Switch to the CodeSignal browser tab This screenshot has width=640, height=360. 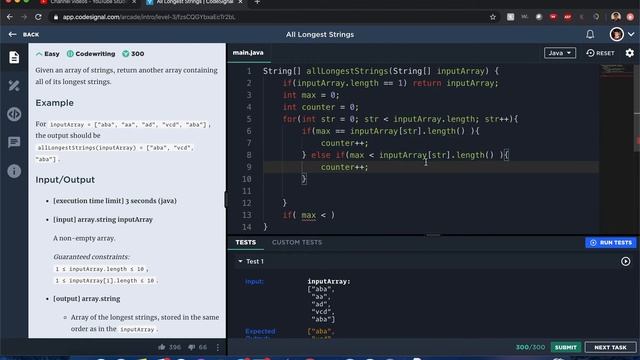tap(194, 3)
